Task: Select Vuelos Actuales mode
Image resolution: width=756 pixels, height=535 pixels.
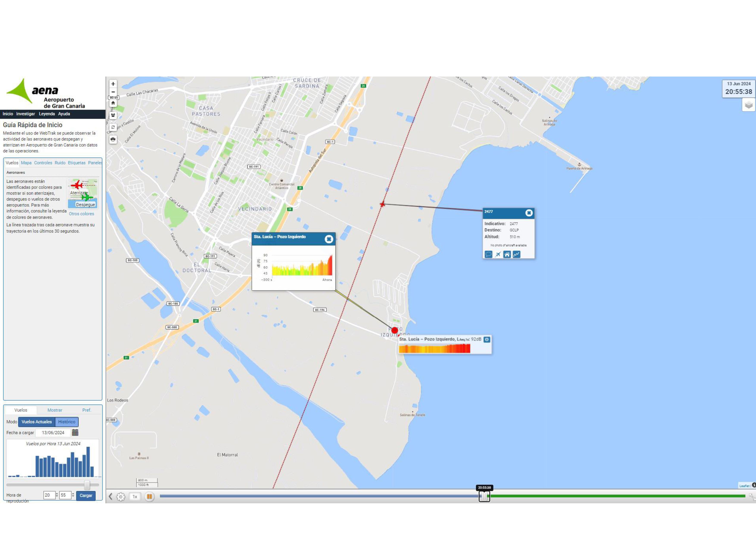Action: tap(37, 422)
